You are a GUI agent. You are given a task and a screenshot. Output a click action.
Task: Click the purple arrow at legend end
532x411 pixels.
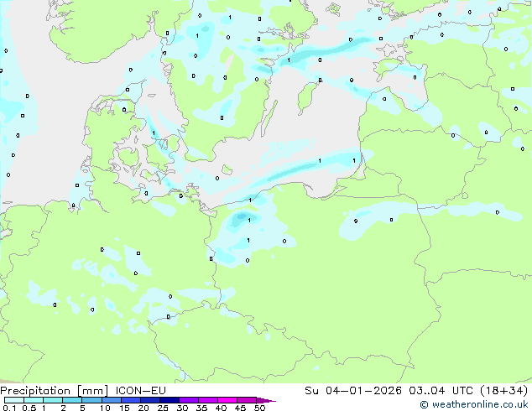tap(266, 400)
